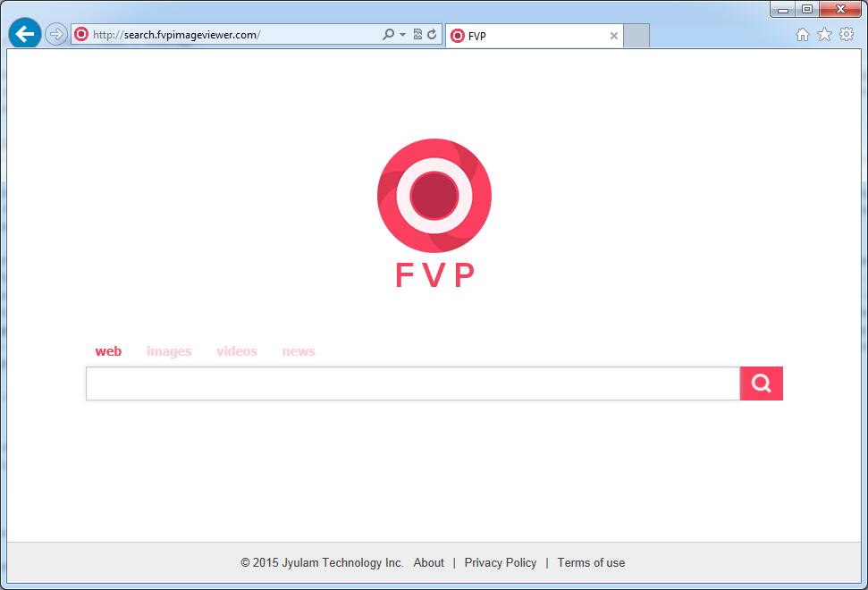Close the FVP tab

pyautogui.click(x=614, y=36)
